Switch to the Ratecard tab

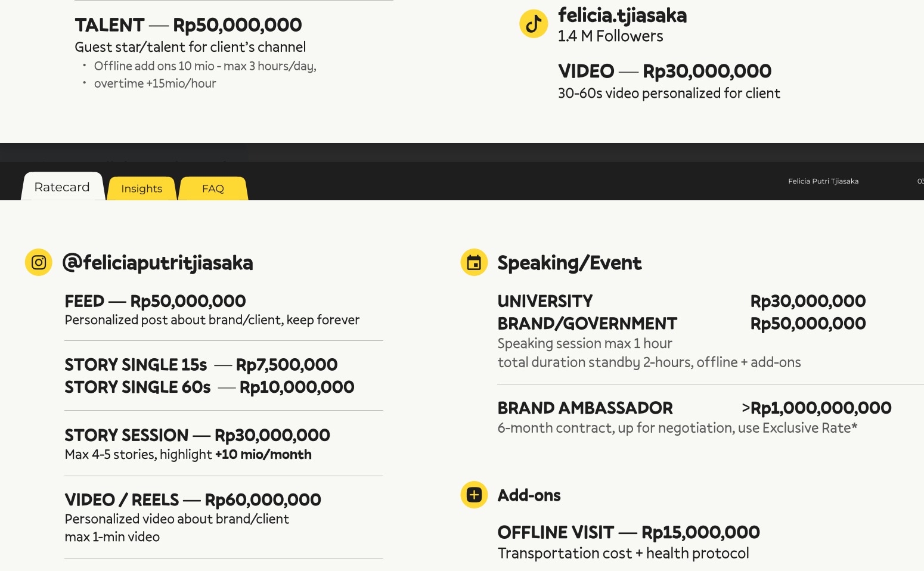62,187
